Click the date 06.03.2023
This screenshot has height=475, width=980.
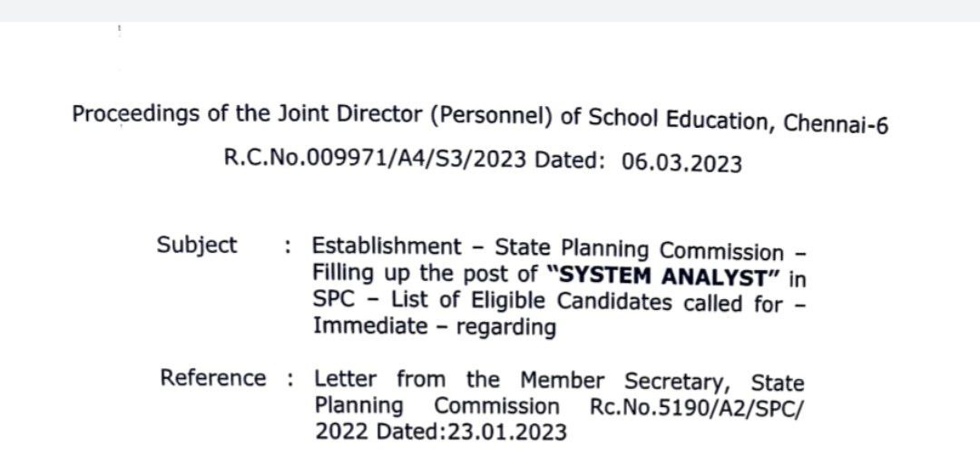681,163
